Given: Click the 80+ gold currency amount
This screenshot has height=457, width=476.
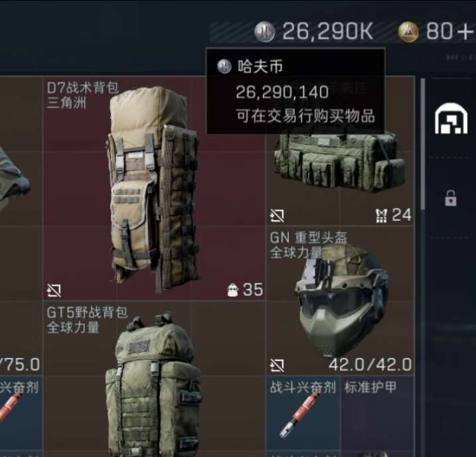Looking at the screenshot, I should (450, 31).
